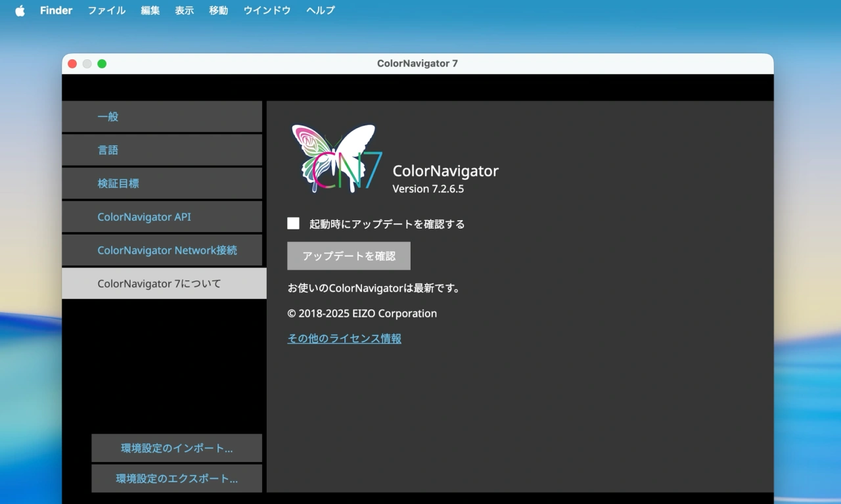Open the ヘルプ menu
The width and height of the screenshot is (841, 504).
coord(320,10)
